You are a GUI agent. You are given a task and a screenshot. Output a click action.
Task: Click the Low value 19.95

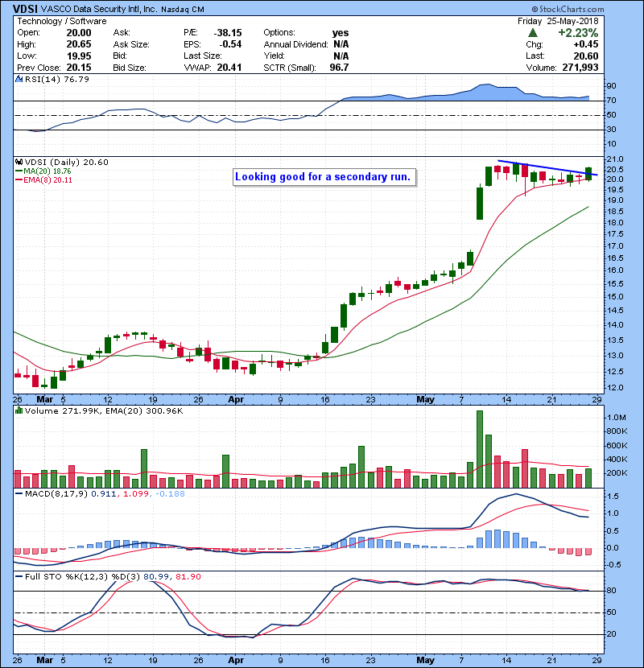[79, 56]
